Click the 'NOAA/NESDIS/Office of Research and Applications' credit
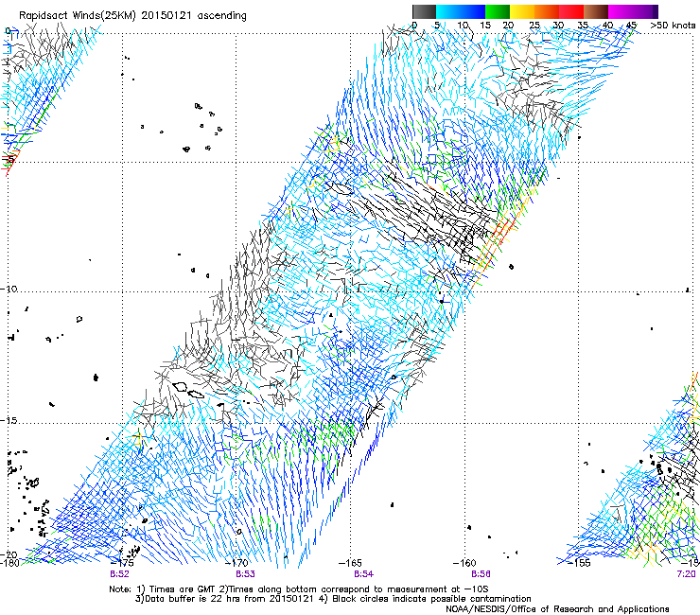The height and width of the screenshot is (615, 700). click(557, 609)
